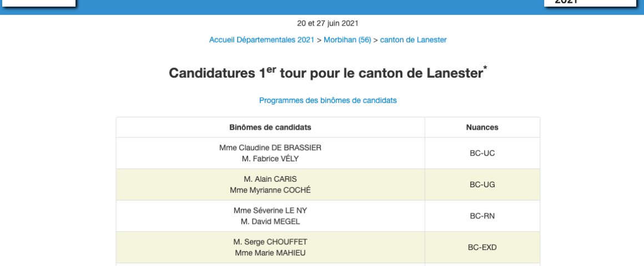644x266 pixels.
Task: Select the name Mme Claudine DE BRASSIER
Action: (x=270, y=148)
